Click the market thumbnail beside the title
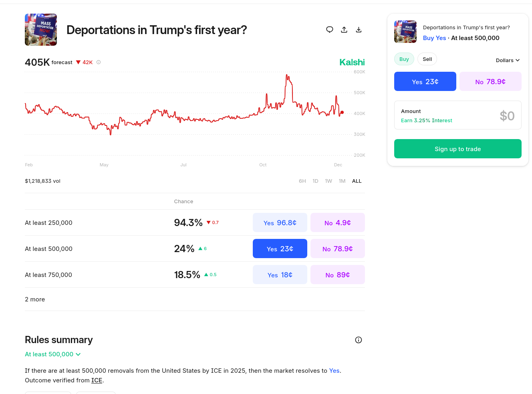Viewport: 532px width, 394px height. click(41, 30)
